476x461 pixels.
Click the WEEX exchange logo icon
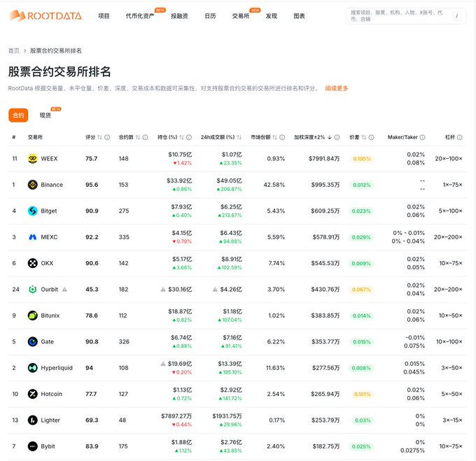pyautogui.click(x=32, y=159)
